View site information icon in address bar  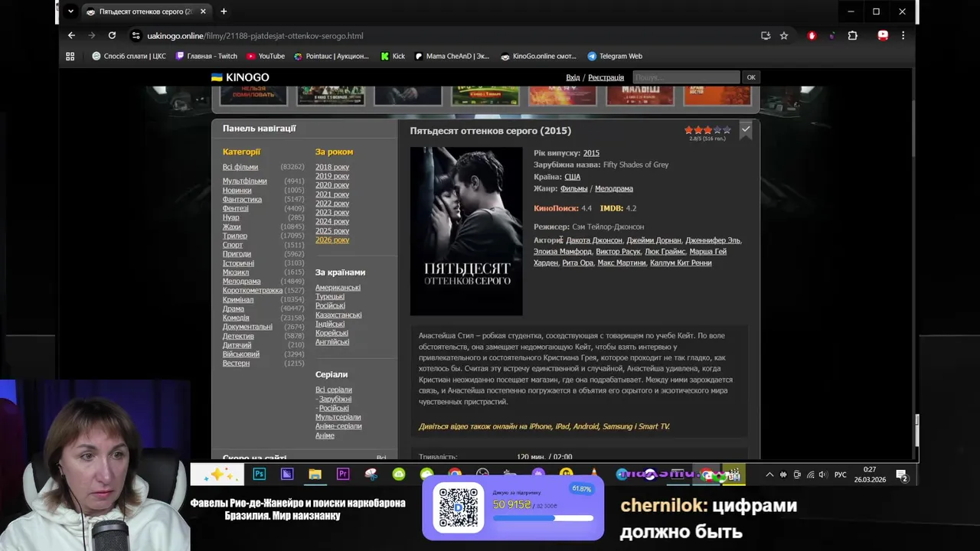coord(136,35)
